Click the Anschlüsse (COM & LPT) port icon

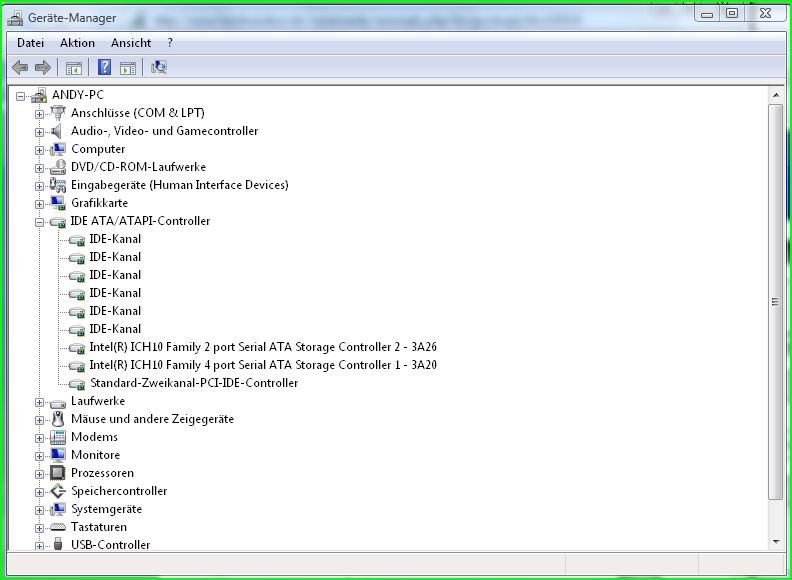coord(58,113)
